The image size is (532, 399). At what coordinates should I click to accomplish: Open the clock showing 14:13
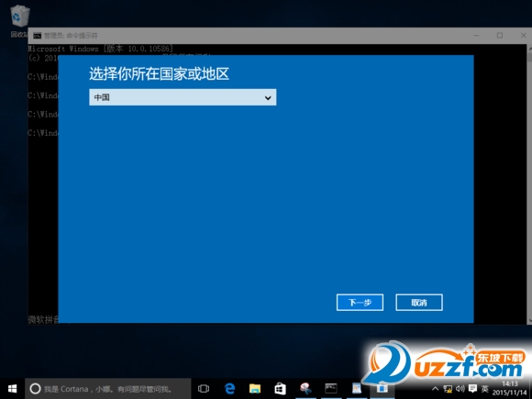tap(510, 389)
